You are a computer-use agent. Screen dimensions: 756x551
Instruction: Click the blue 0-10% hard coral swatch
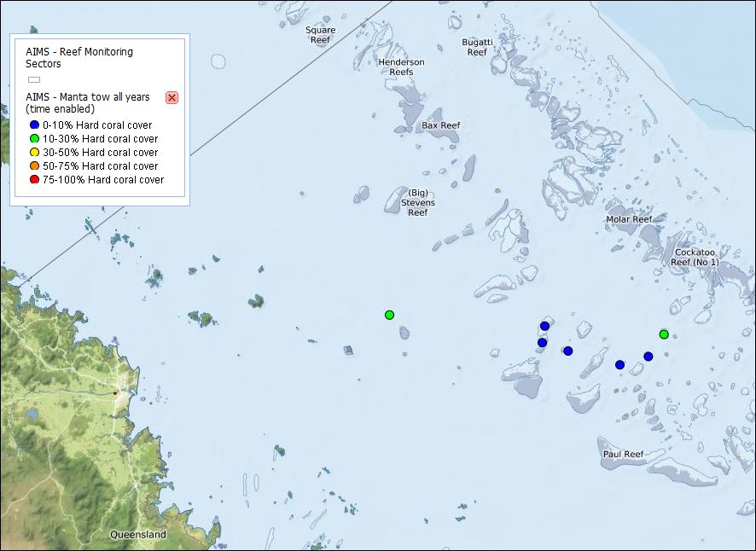(x=34, y=125)
